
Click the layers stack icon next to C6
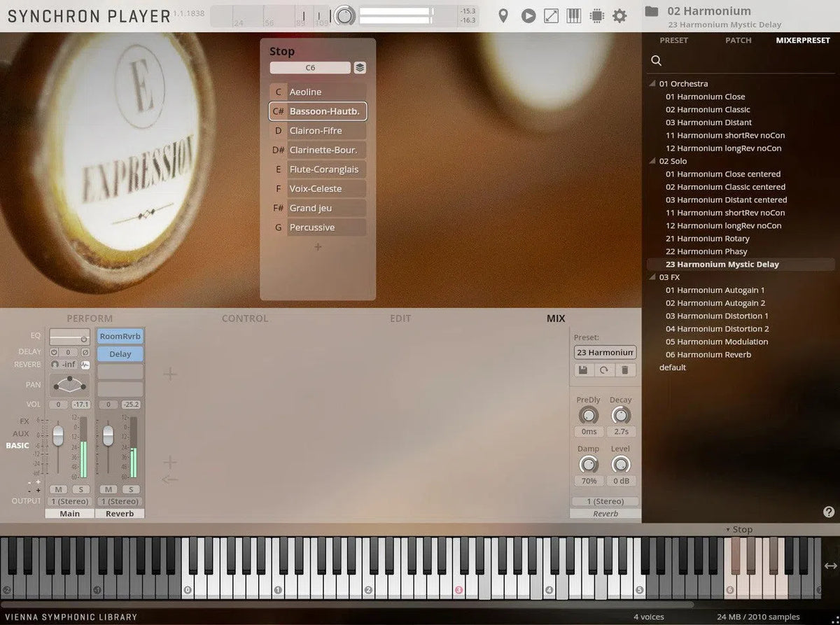pyautogui.click(x=359, y=67)
